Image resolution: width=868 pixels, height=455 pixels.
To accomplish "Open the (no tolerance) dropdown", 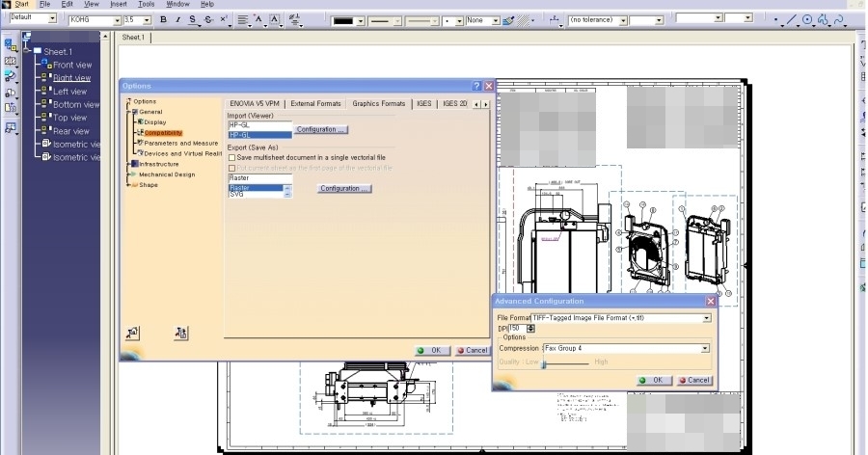I will tap(623, 20).
